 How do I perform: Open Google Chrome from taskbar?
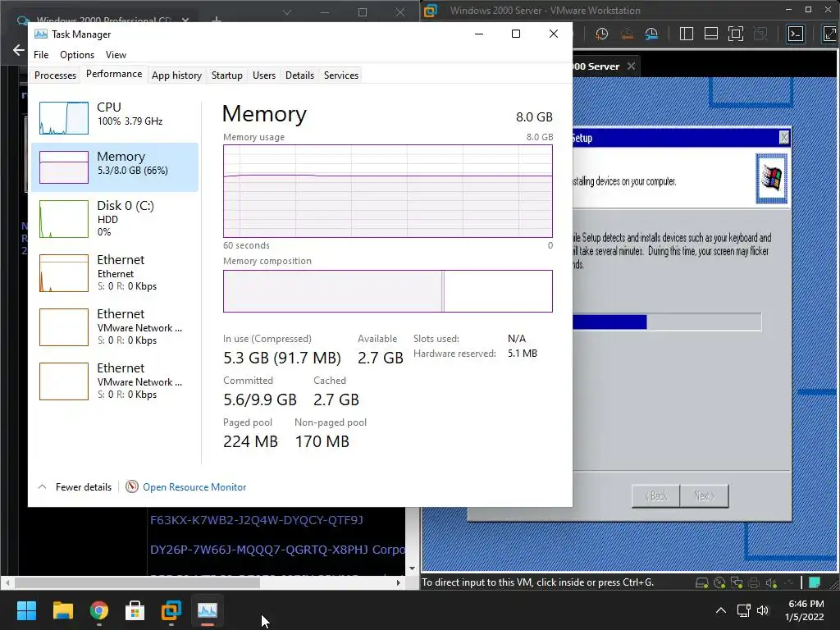coord(98,610)
